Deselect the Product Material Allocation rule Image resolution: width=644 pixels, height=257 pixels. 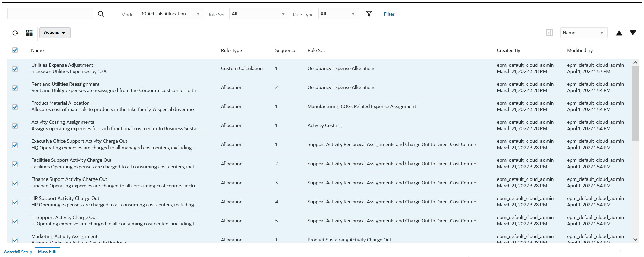coord(15,107)
